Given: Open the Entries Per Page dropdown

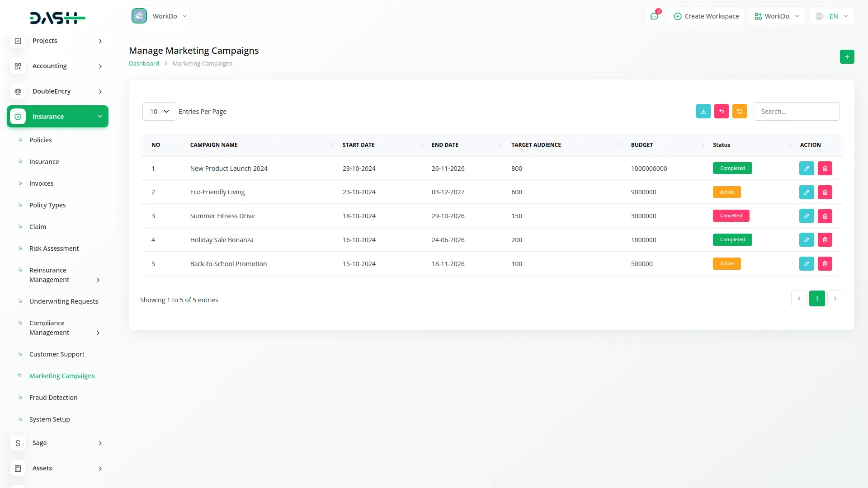Looking at the screenshot, I should pyautogui.click(x=159, y=111).
